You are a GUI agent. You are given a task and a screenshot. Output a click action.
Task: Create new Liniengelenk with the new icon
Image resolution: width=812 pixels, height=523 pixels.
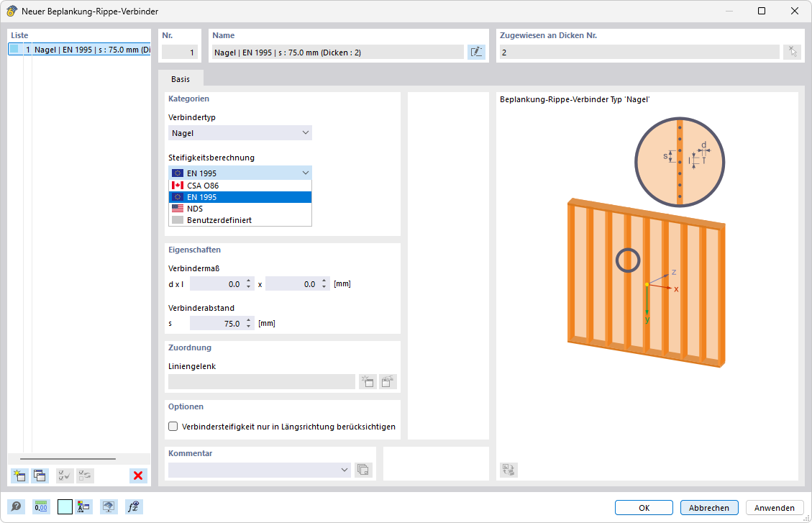[368, 381]
